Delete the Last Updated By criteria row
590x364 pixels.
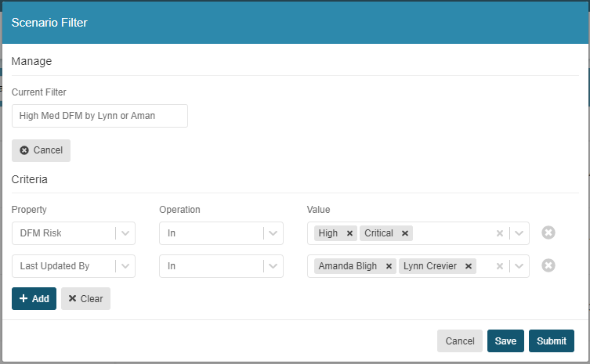click(548, 266)
